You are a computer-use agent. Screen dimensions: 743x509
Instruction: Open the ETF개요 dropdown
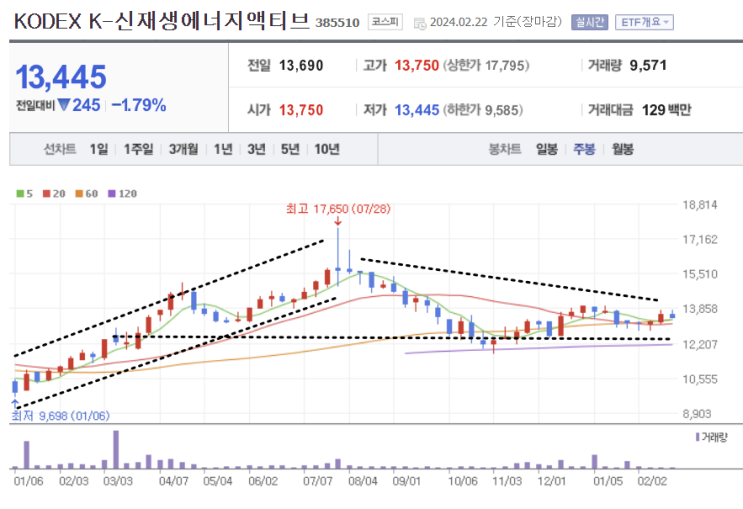[x=644, y=22]
